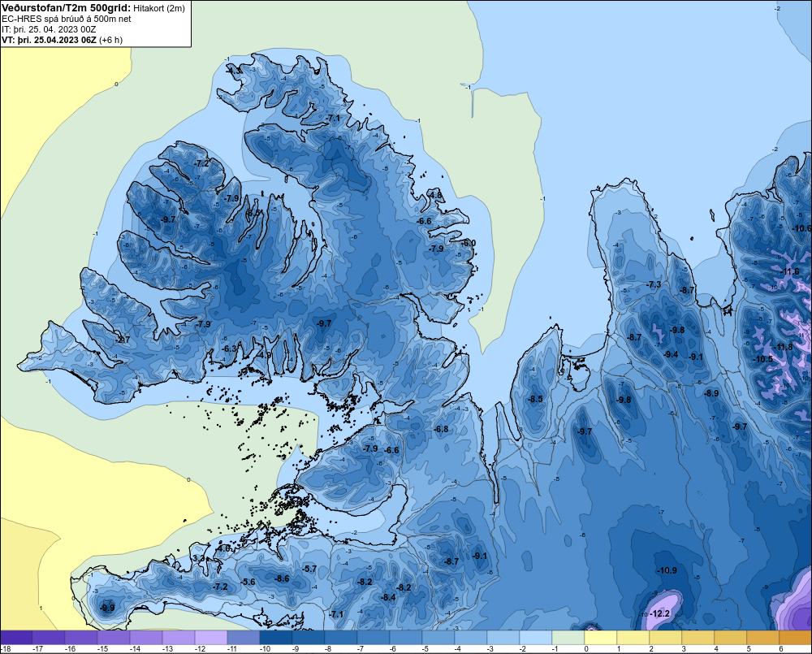The height and width of the screenshot is (654, 812).
Task: Select orange legend swatch right of 6
Action: [x=796, y=637]
